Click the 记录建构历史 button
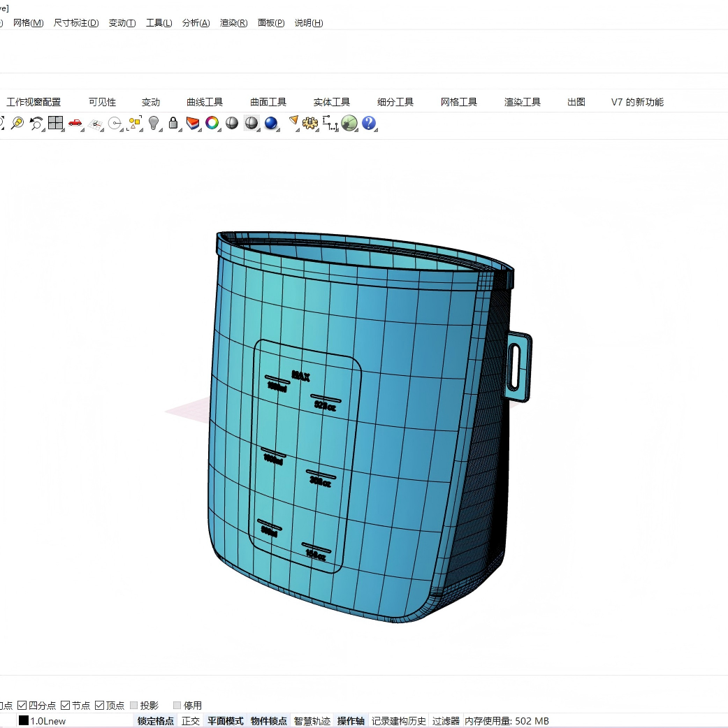This screenshot has width=728, height=728. (398, 721)
